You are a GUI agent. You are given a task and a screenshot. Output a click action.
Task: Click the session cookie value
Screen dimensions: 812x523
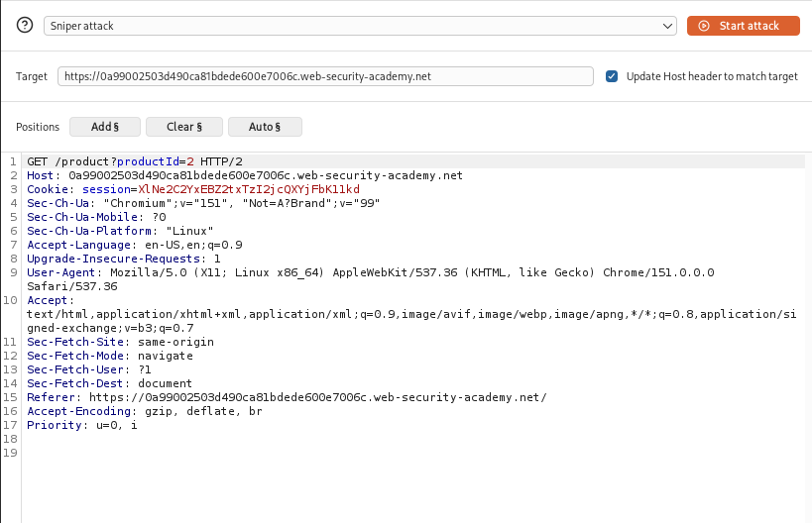point(249,189)
